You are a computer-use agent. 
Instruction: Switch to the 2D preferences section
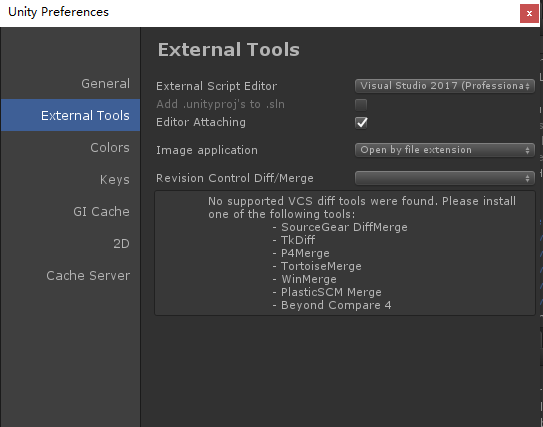tap(121, 243)
